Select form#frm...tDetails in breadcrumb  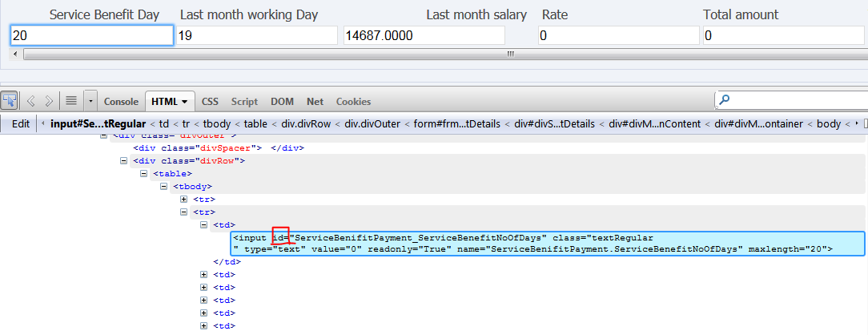point(455,124)
